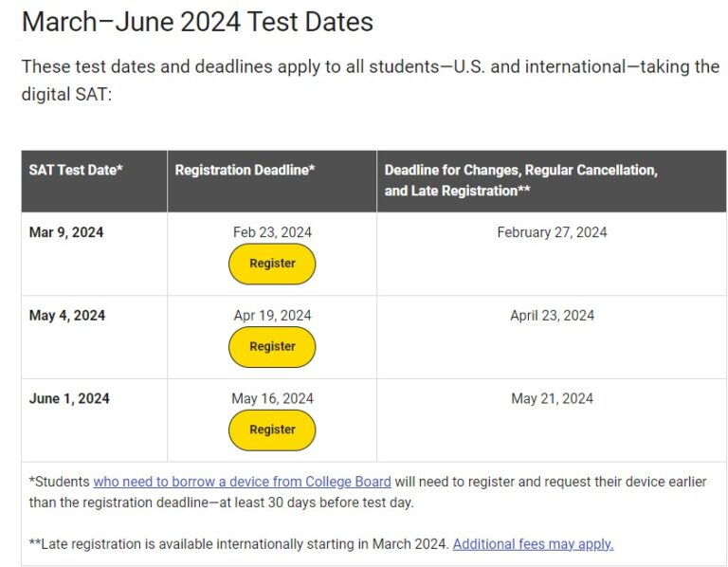Click the February 27, 2024 late deadline
Screen dimensions: 728x567
552,232
